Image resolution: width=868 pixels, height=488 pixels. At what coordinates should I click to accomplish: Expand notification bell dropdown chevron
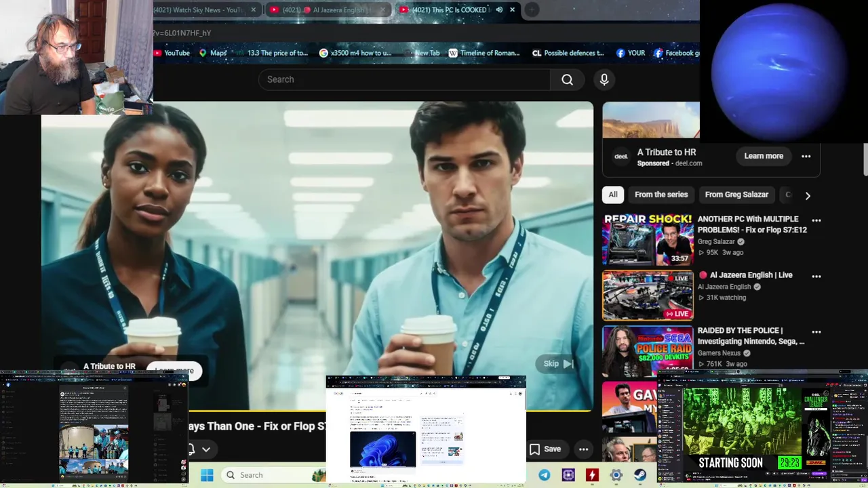click(206, 449)
